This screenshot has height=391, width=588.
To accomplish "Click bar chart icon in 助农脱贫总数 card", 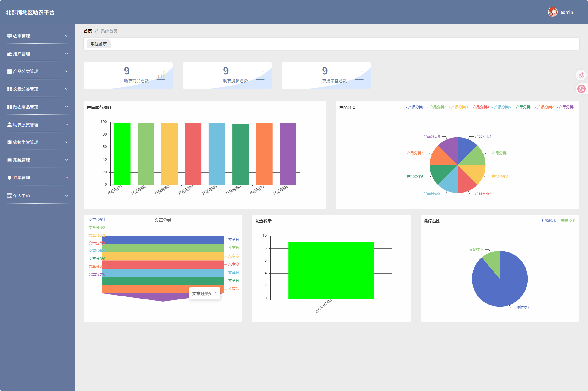I will 260,75.
